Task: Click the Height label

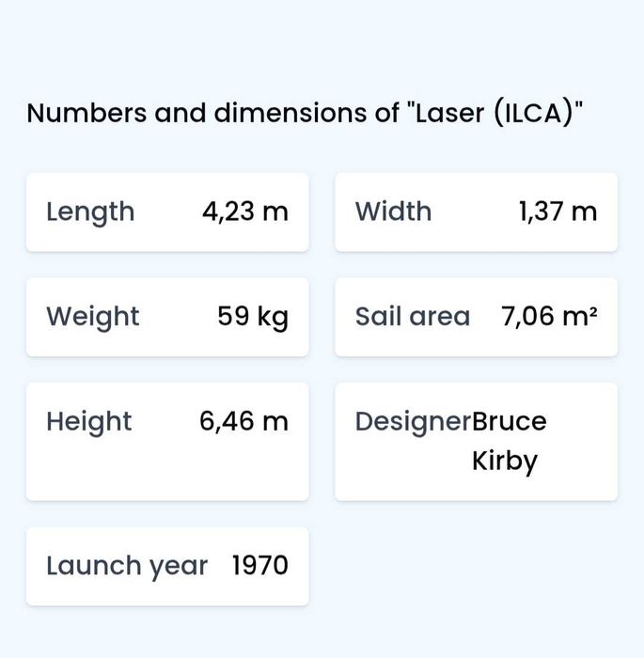Action: point(88,422)
